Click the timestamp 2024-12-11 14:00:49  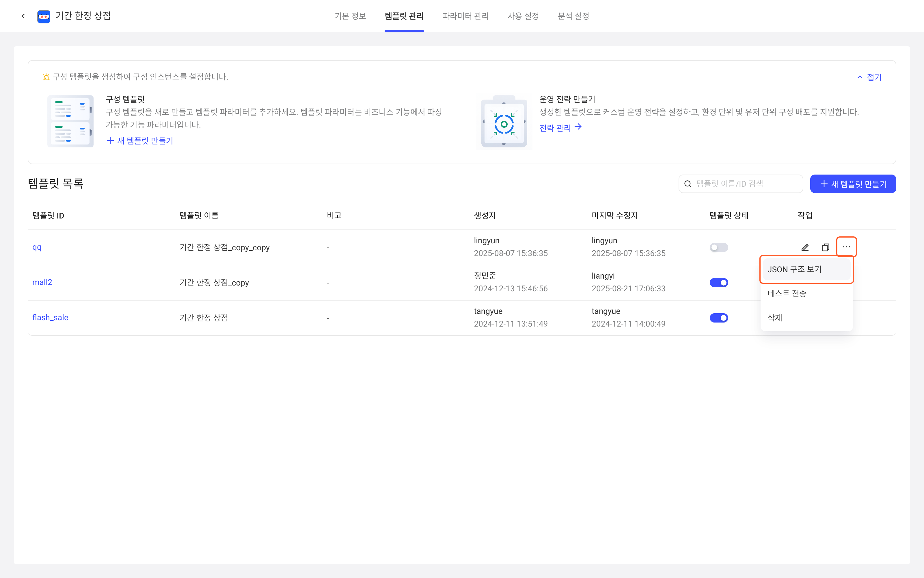(x=628, y=324)
